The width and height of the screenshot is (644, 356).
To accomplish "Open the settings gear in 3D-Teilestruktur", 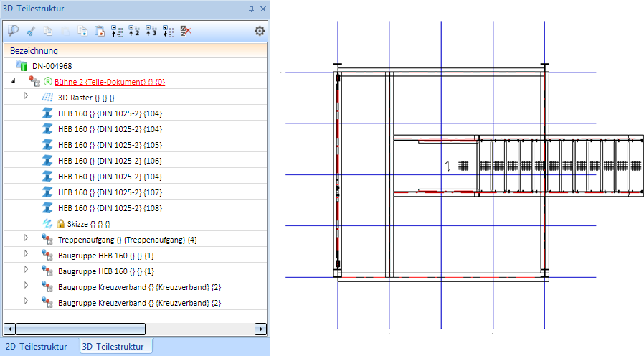I will (260, 31).
